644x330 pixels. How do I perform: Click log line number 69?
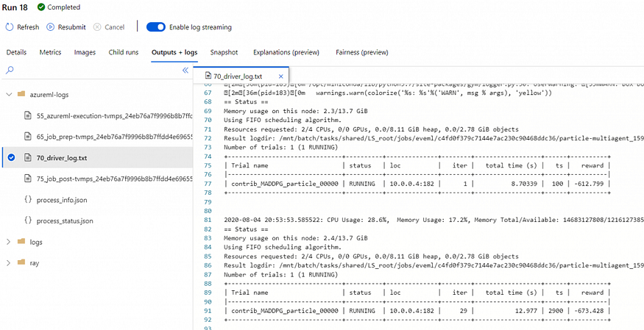pyautogui.click(x=207, y=111)
